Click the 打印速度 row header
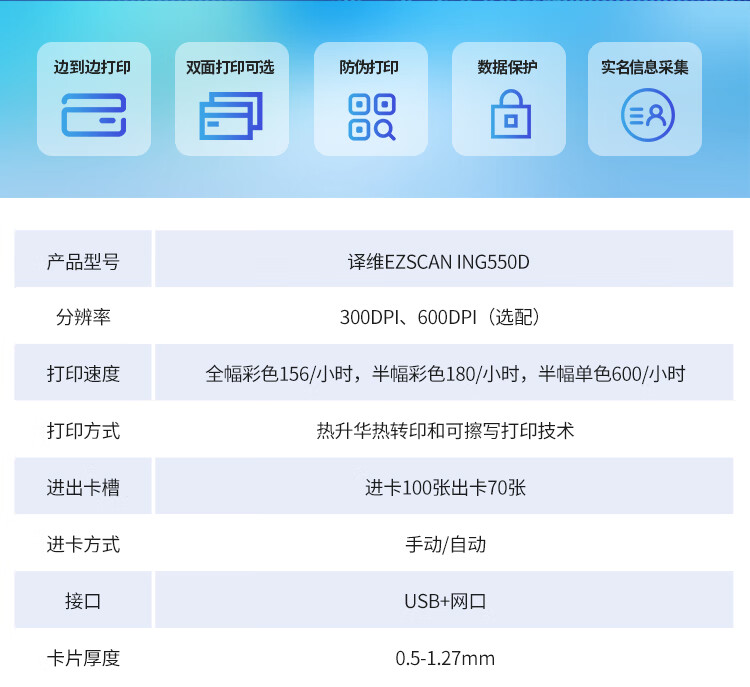750x687 pixels. 83,374
